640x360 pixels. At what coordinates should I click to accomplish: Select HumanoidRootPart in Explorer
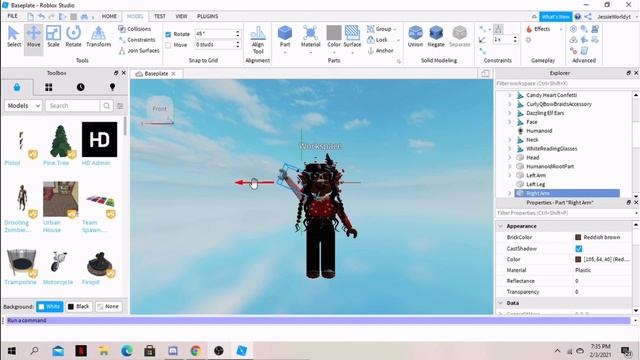point(550,167)
